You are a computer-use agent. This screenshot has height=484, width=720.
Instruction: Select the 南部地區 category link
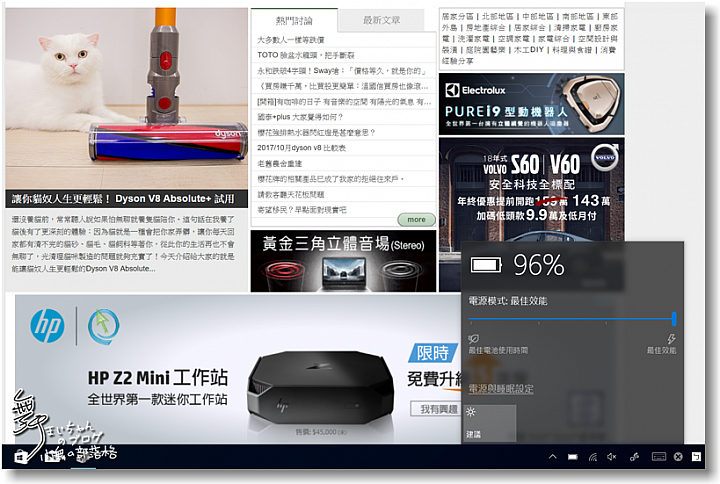[x=578, y=17]
